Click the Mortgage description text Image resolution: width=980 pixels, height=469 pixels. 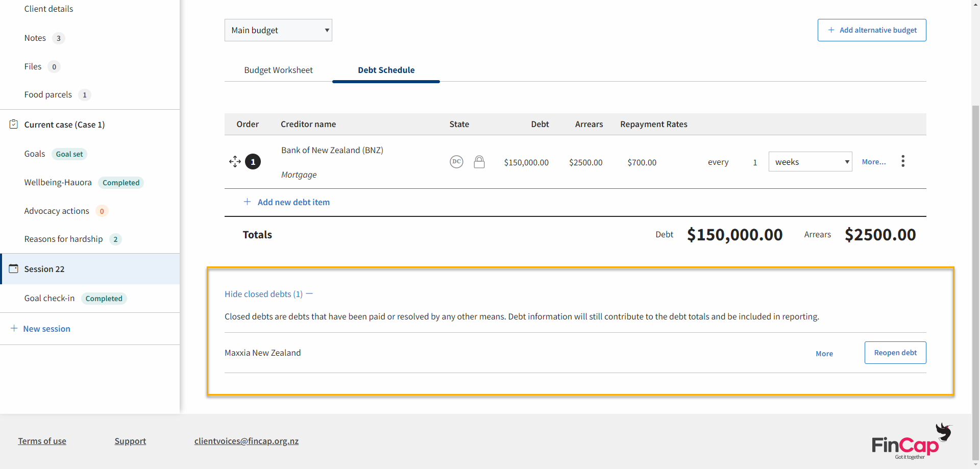[299, 175]
